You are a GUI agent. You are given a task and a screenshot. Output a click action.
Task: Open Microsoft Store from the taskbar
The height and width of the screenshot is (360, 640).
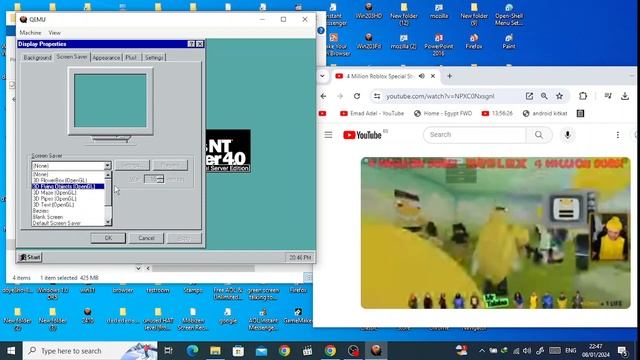tap(238, 351)
